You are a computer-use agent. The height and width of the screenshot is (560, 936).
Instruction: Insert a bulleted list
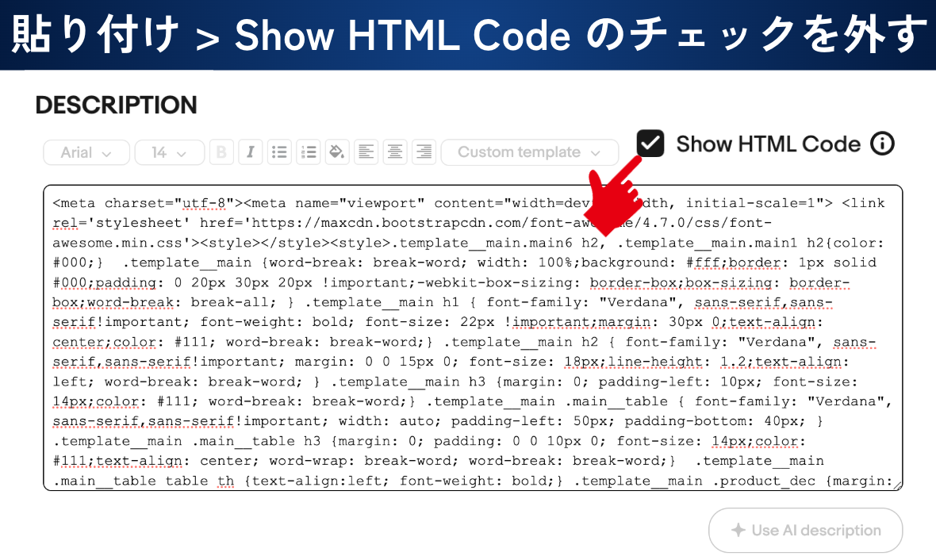pyautogui.click(x=279, y=152)
